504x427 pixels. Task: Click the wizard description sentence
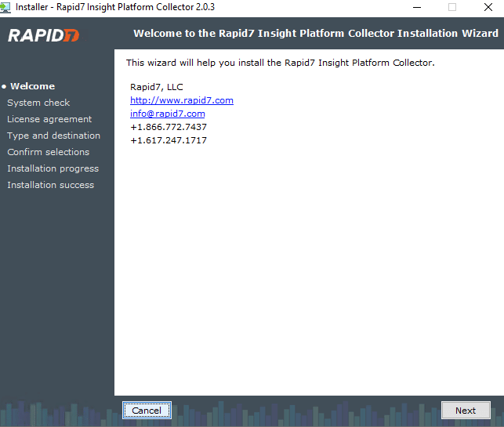pyautogui.click(x=281, y=63)
